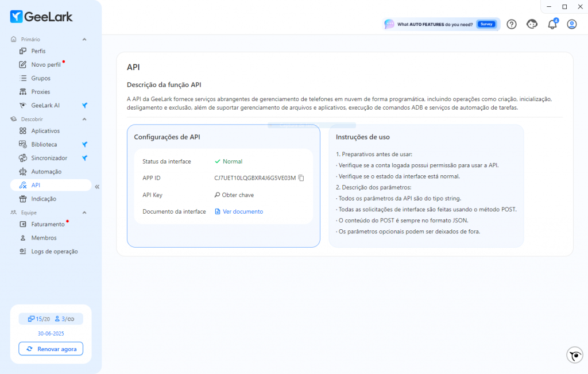Screen dimensions: 588x374
Task: Click the chat bubble icon in banner
Action: (x=389, y=24)
